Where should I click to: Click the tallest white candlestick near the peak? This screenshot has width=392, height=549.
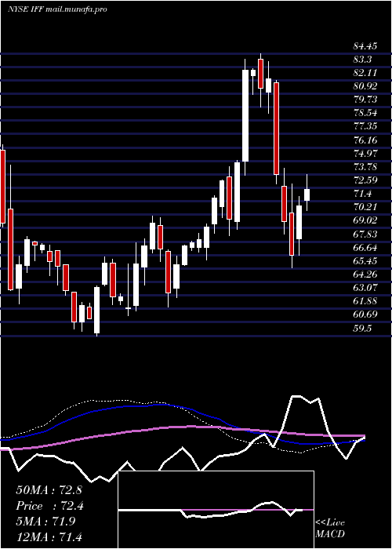tap(245, 115)
